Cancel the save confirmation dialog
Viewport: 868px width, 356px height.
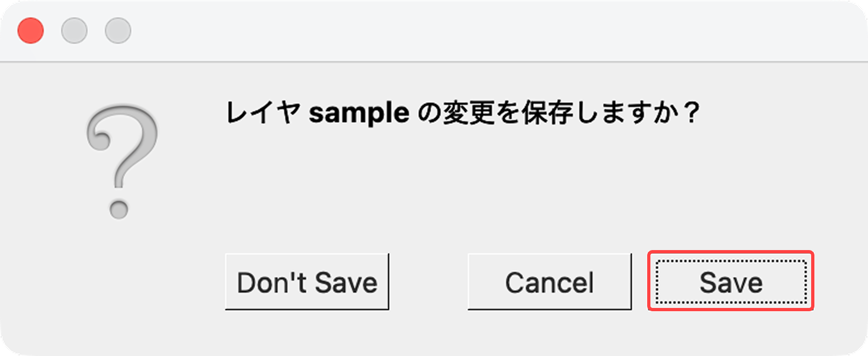[x=549, y=282]
